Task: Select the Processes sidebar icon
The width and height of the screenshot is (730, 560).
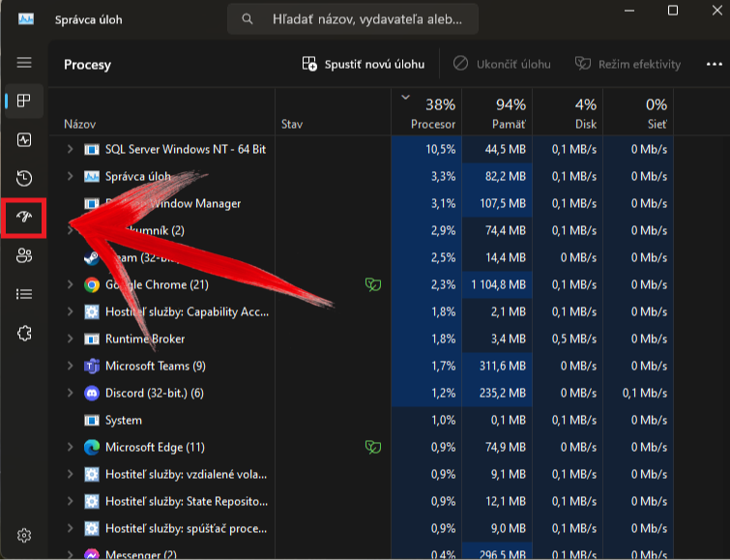Action: pos(24,101)
